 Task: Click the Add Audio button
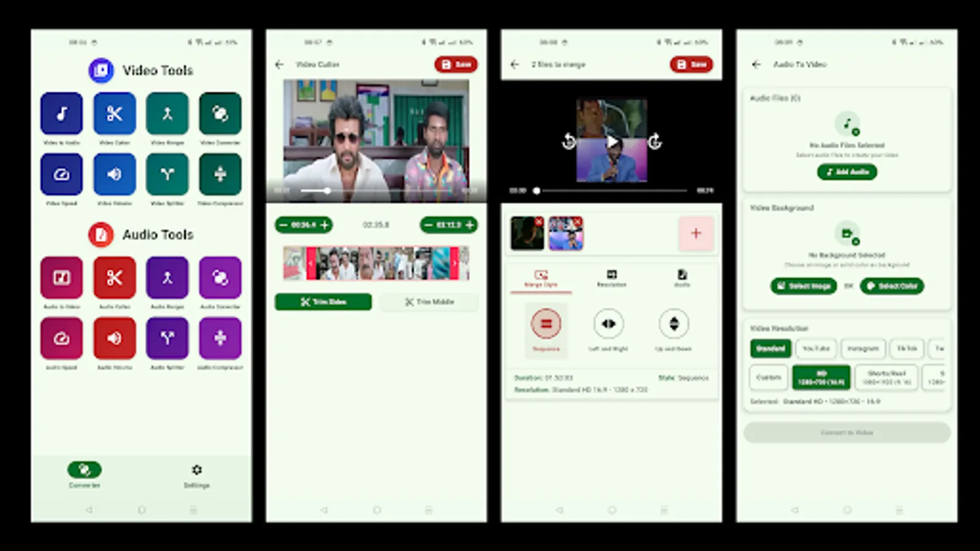(x=846, y=172)
